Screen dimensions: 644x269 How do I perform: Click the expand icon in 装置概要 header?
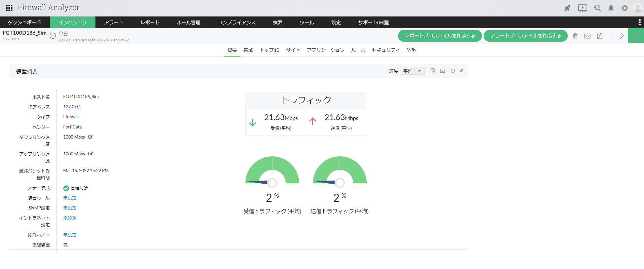pos(462,71)
